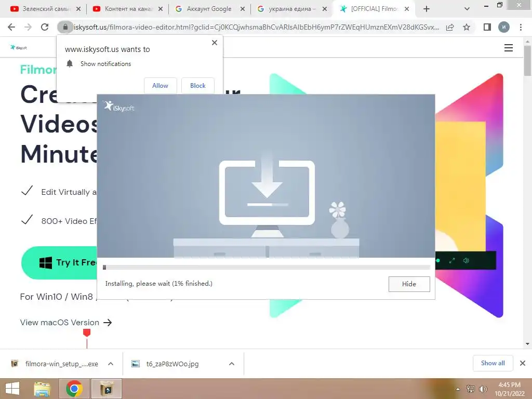
Task: Open View macOS Version link
Action: tap(66, 322)
